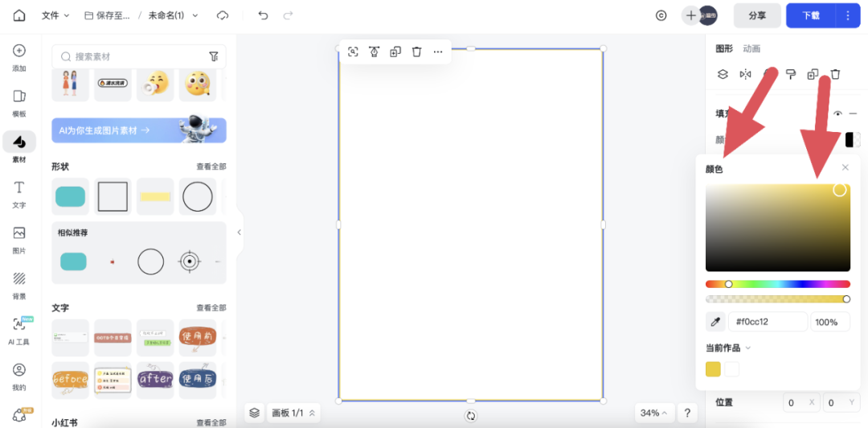Open the 文件 dropdown menu
The width and height of the screenshot is (868, 428).
[55, 15]
